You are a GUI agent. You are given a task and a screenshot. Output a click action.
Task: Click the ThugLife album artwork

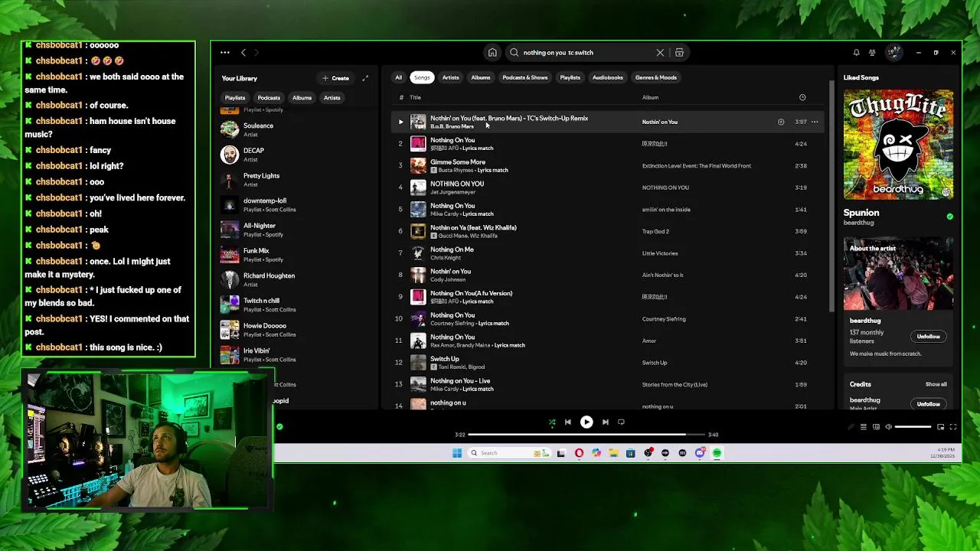click(x=898, y=145)
